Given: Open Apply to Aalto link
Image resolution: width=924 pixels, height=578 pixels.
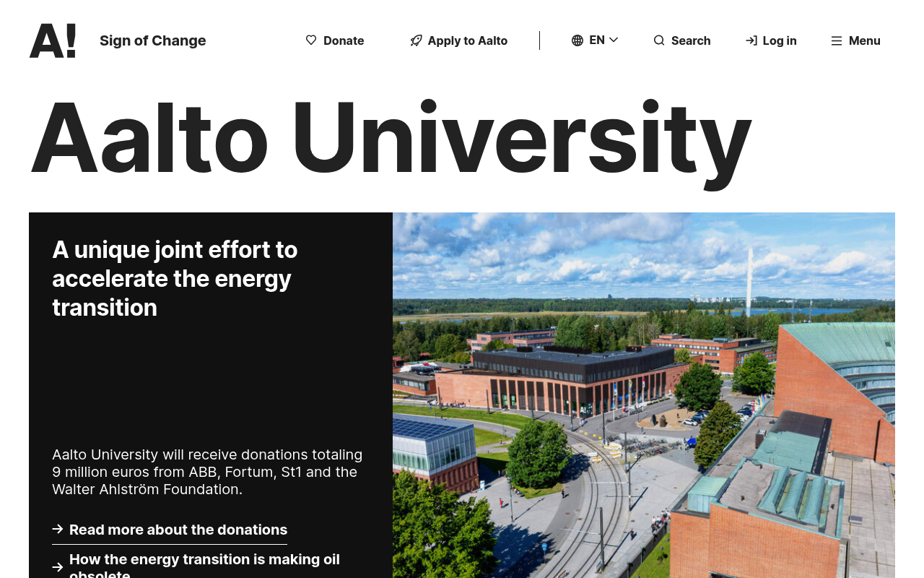Looking at the screenshot, I should pos(468,40).
